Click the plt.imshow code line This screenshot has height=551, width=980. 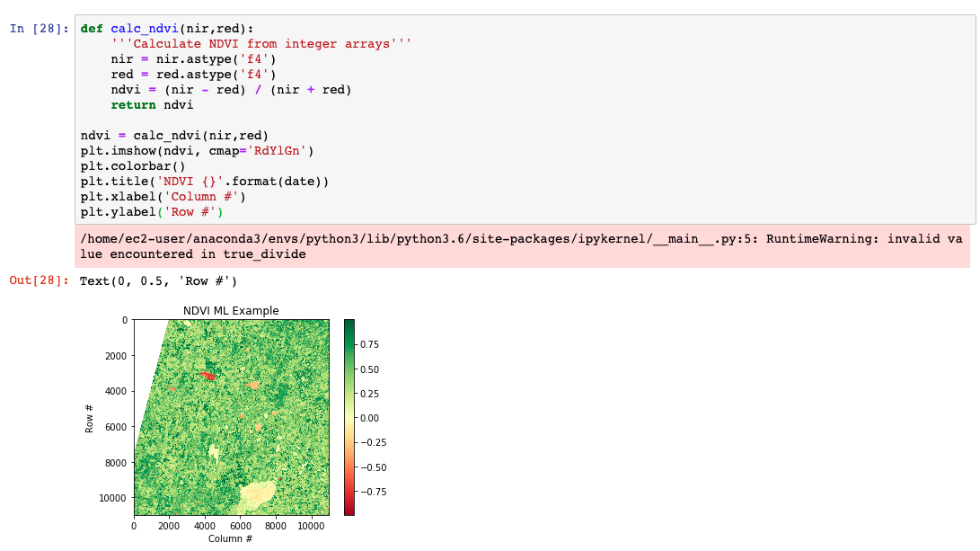pos(197,151)
